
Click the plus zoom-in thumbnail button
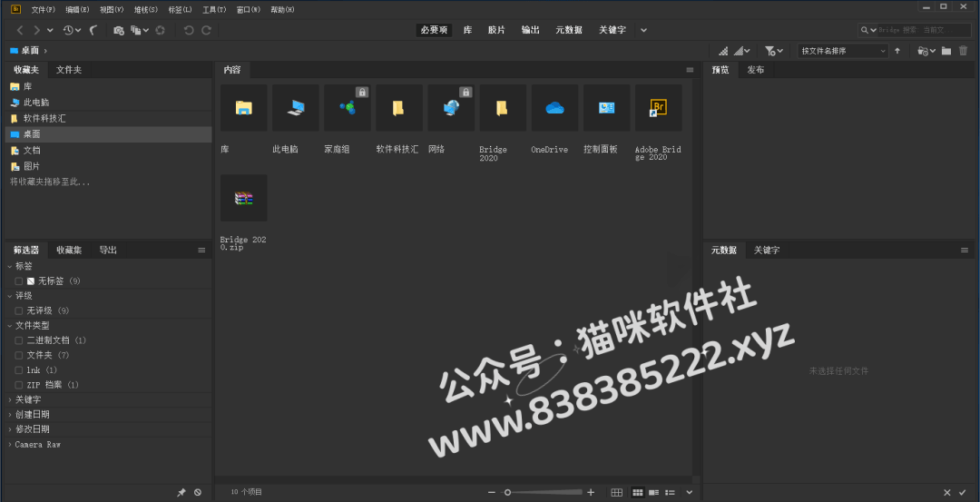tap(592, 492)
